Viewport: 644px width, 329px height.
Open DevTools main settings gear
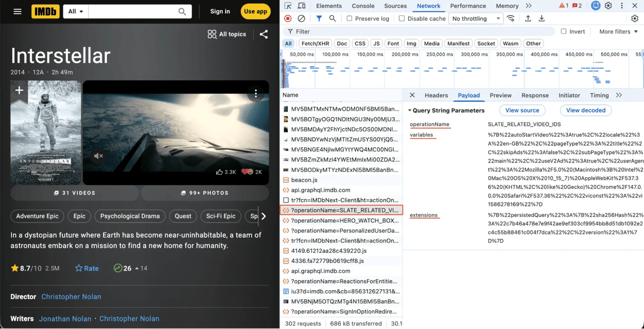coord(608,6)
